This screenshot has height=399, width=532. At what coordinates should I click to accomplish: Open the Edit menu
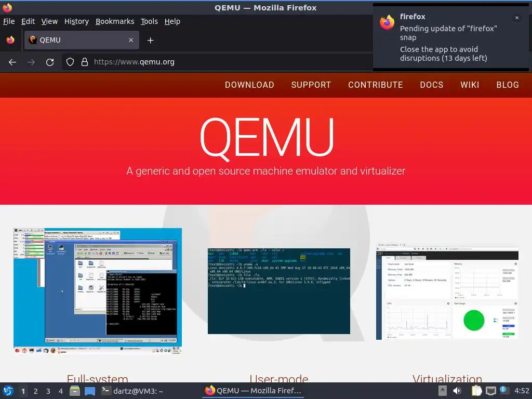coord(28,21)
